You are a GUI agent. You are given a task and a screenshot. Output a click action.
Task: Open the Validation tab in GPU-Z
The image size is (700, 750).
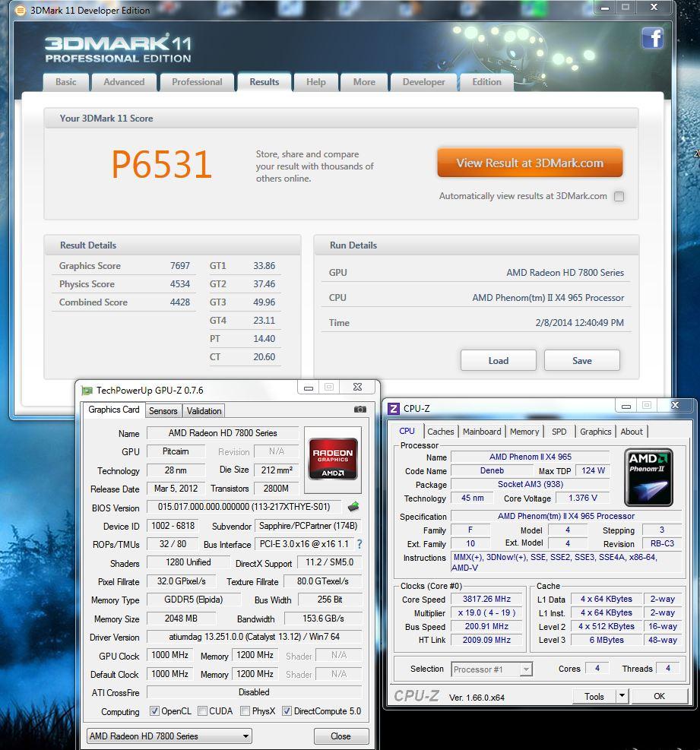click(x=204, y=411)
